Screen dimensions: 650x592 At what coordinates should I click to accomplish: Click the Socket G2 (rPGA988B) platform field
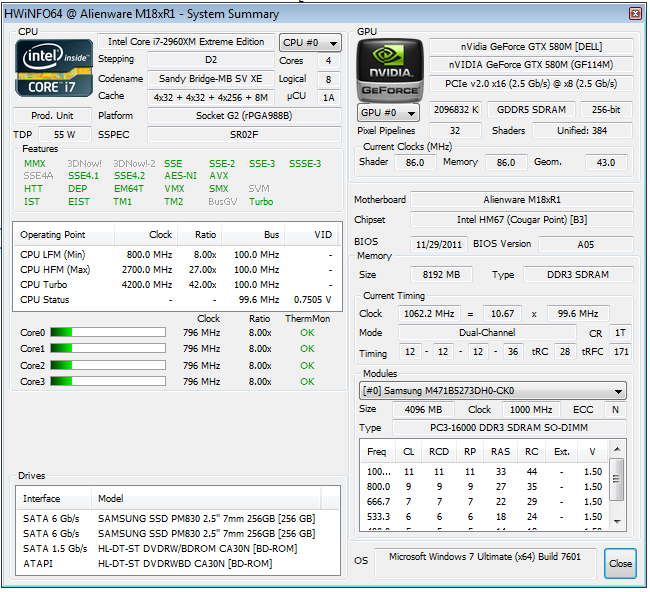244,115
